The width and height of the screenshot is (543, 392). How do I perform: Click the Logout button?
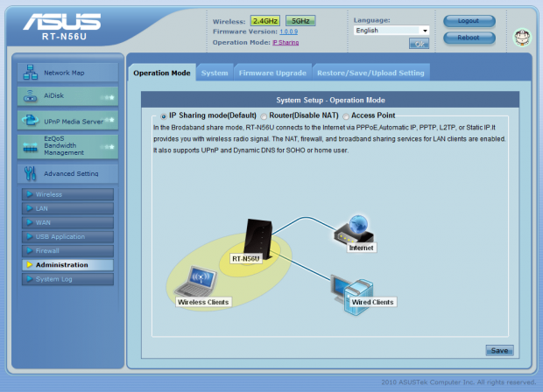click(469, 21)
